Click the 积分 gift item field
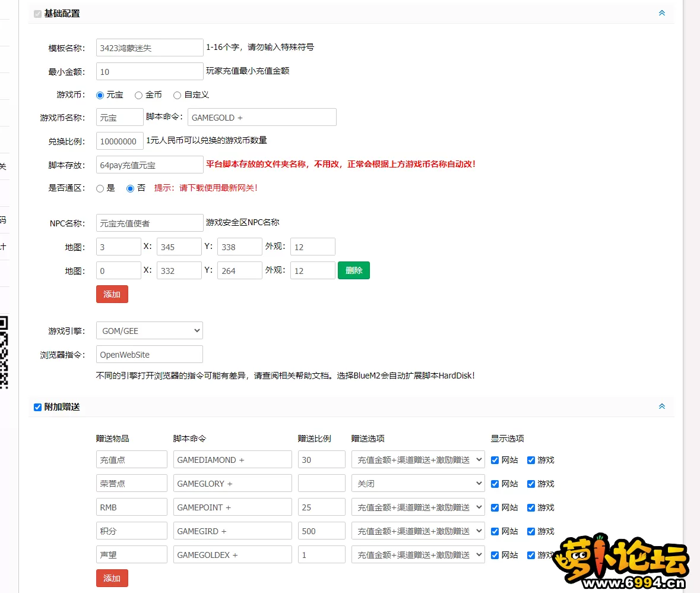 (132, 531)
